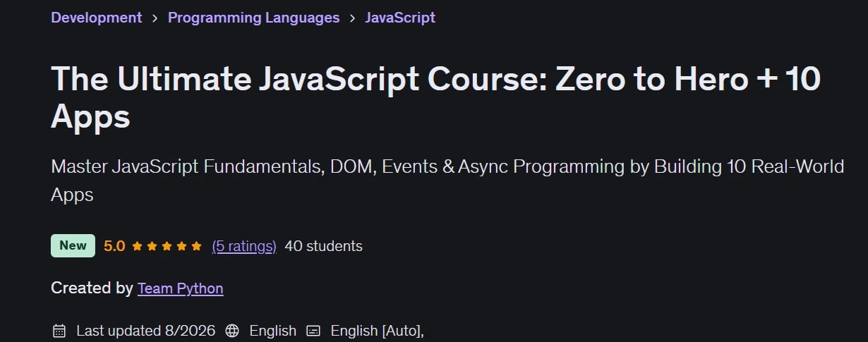Go to the JavaScript category breadcrumb
Image resolution: width=868 pixels, height=342 pixels.
400,18
